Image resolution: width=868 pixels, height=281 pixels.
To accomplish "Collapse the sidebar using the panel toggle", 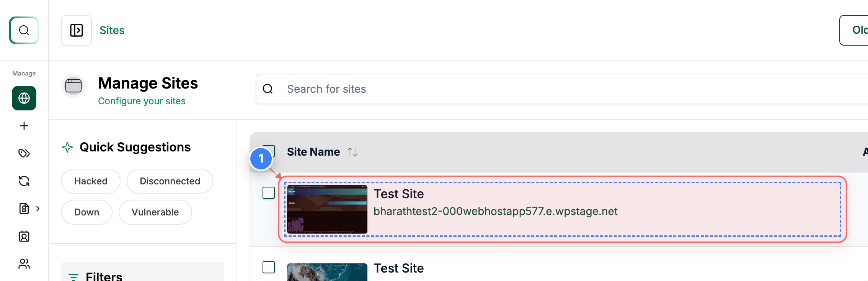I will (x=76, y=30).
